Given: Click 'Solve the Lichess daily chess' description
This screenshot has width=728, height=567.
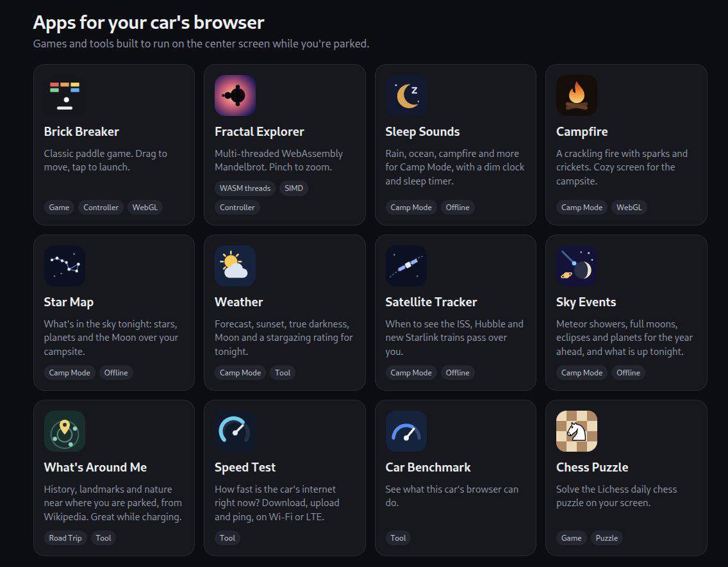Looking at the screenshot, I should point(616,496).
